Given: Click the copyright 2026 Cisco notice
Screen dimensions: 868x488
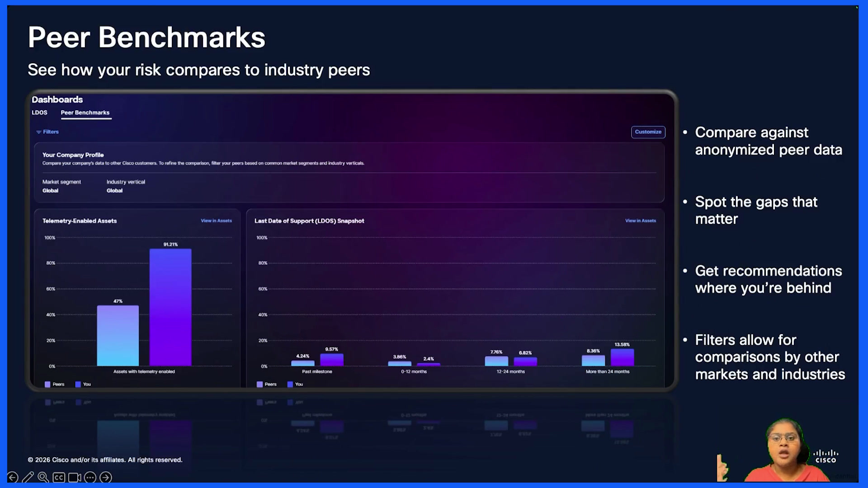Looking at the screenshot, I should tap(105, 460).
